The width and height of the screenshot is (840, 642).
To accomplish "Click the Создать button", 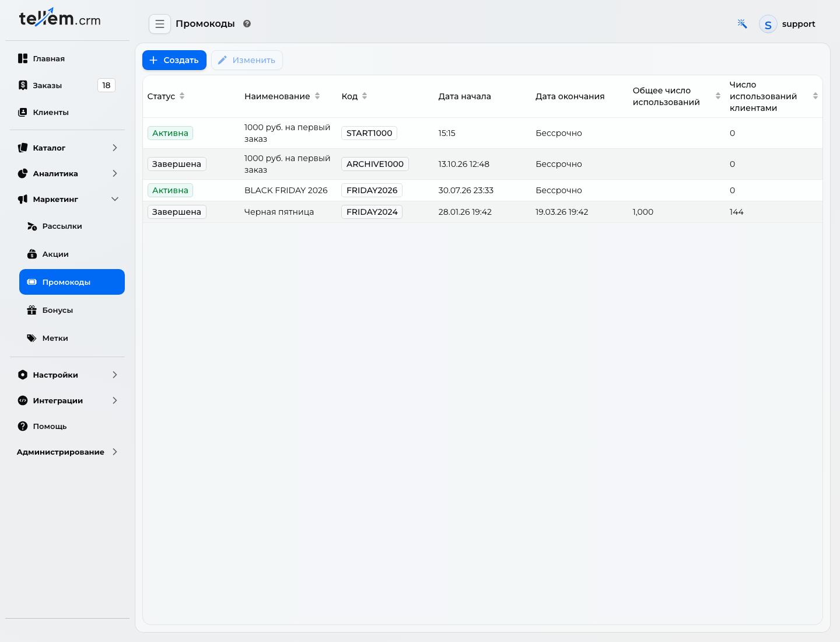I will [x=174, y=60].
